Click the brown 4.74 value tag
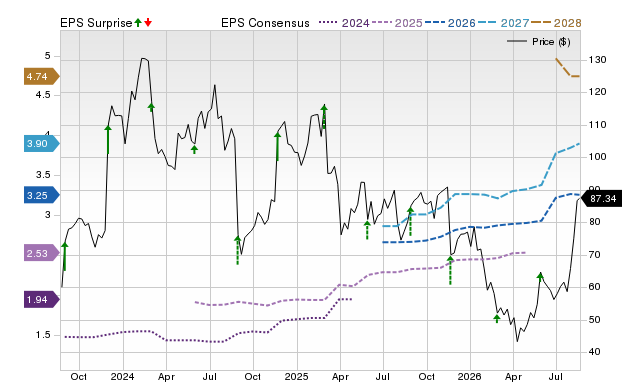This screenshot has height=382, width=640. click(42, 76)
